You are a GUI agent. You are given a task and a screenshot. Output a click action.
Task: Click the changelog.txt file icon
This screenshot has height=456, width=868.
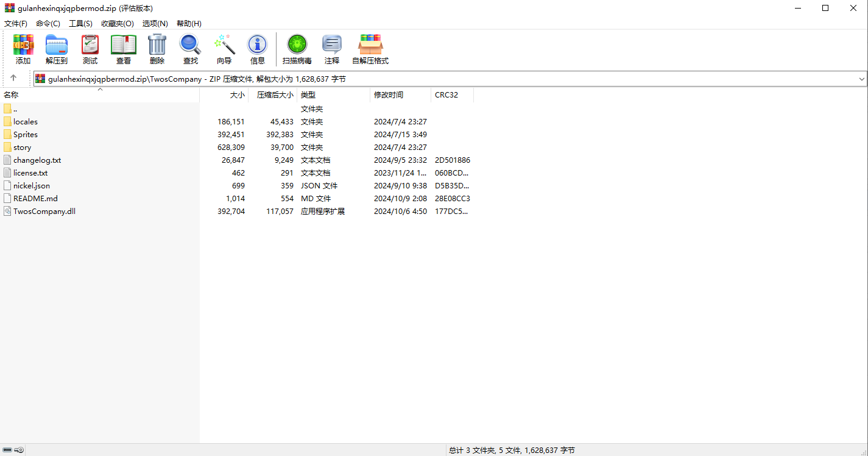[x=7, y=160]
